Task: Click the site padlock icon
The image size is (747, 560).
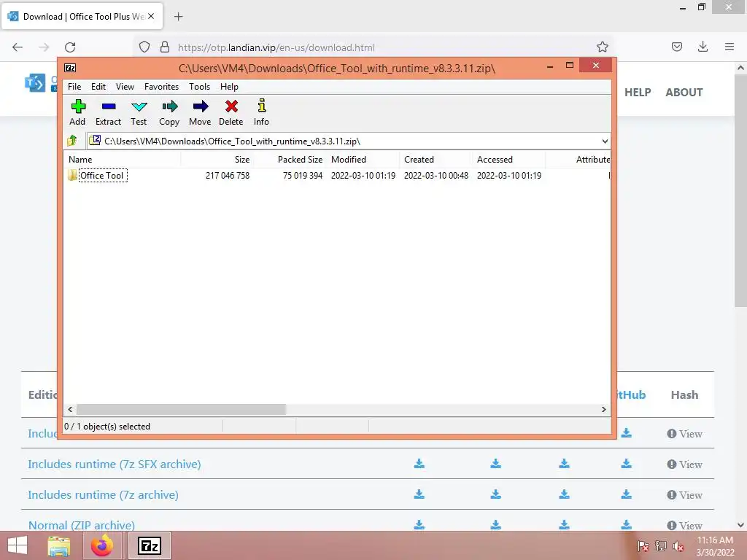Action: [165, 47]
